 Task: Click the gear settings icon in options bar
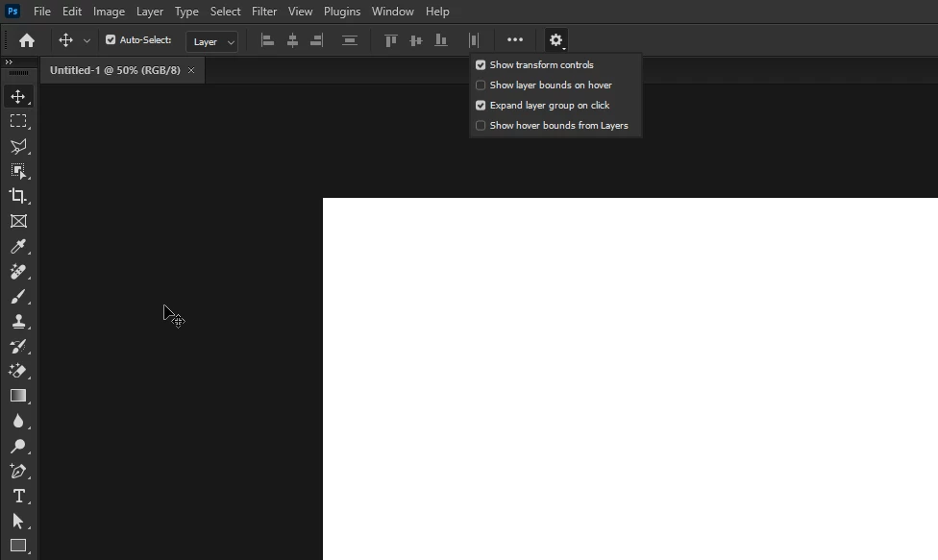(555, 40)
